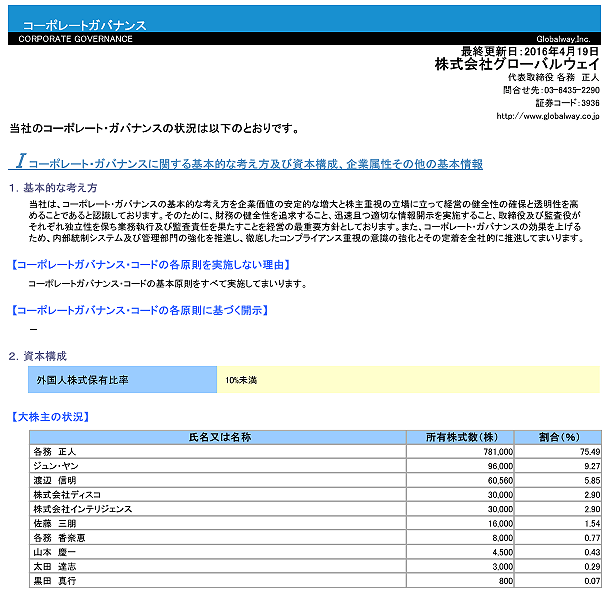The width and height of the screenshot is (608, 597).
Task: Select the 外国人株式保有比率 label cell
Action: click(x=123, y=380)
